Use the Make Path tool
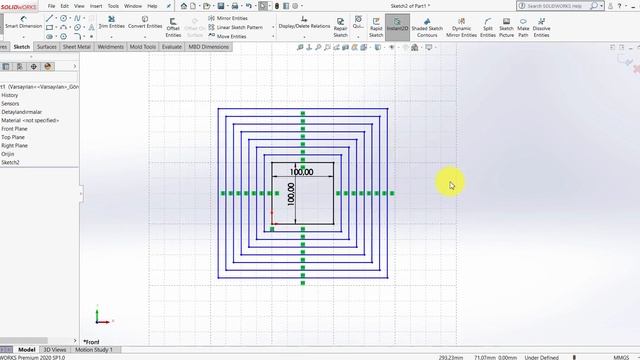Image resolution: width=640 pixels, height=360 pixels. 523,27
